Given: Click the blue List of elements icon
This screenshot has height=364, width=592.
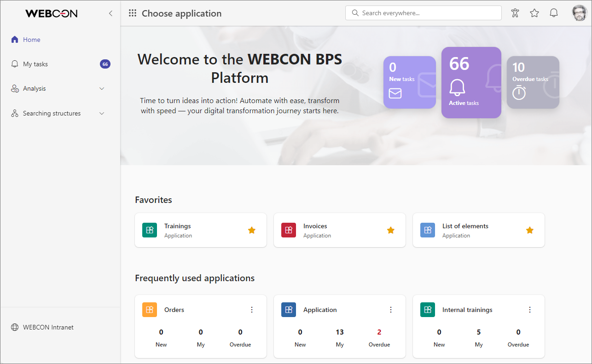Looking at the screenshot, I should click(428, 230).
